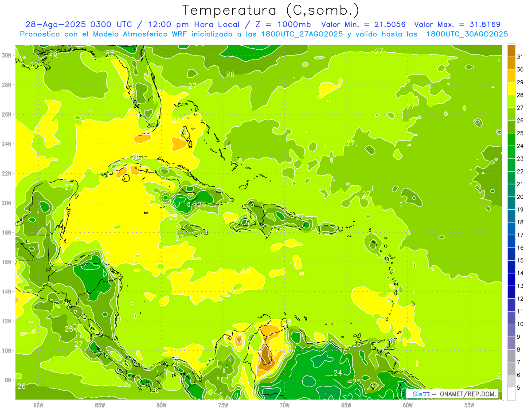Click the title 'Temperatura (C,somb.)'
532x411 pixels.
click(x=271, y=11)
